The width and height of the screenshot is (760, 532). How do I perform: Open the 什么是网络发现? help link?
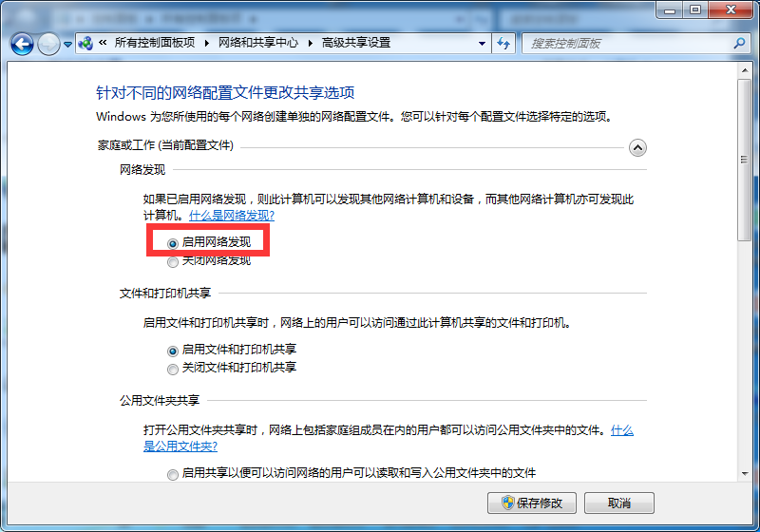pos(232,216)
